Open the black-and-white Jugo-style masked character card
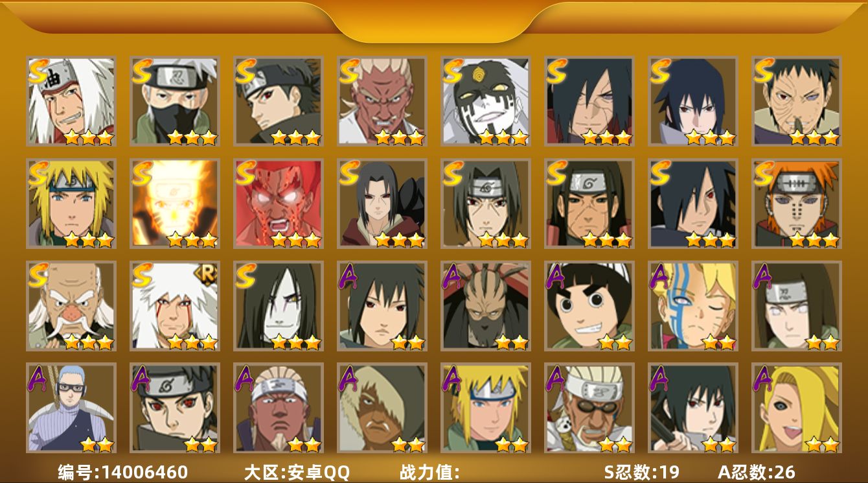Image resolution: width=868 pixels, height=483 pixels. [485, 101]
